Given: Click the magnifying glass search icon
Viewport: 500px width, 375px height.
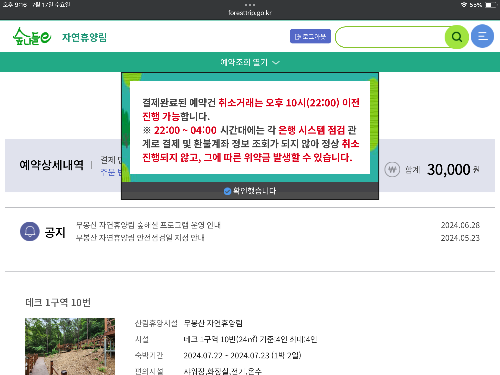Looking at the screenshot, I should [457, 37].
